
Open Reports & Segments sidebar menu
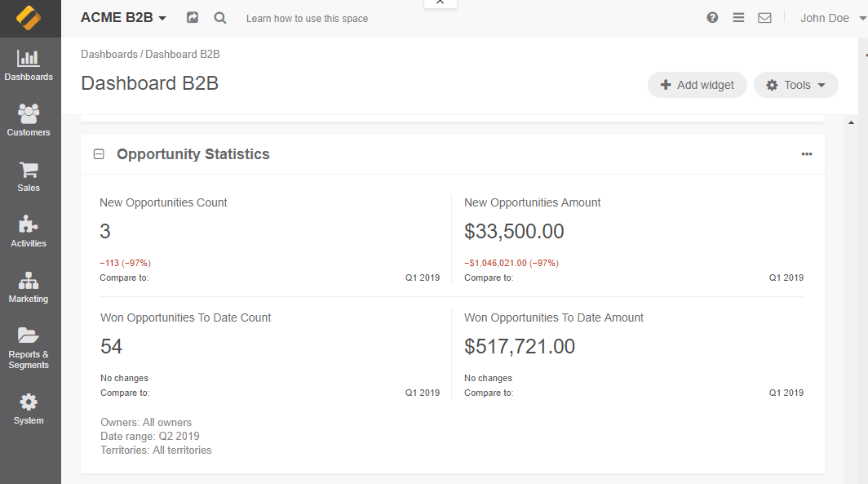coord(29,348)
